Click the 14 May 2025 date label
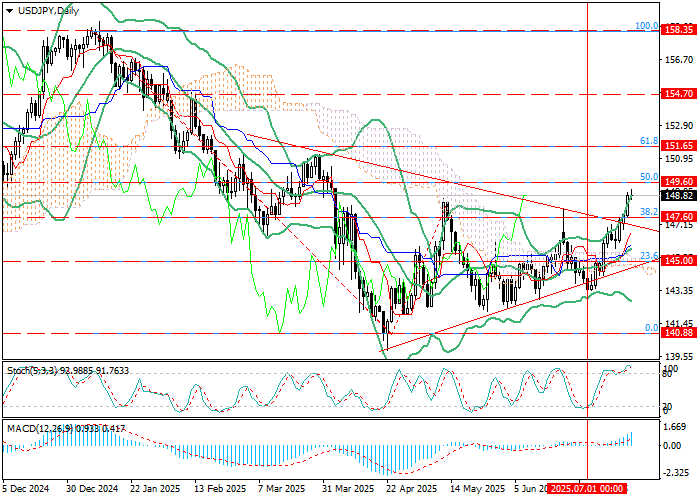 [x=476, y=489]
